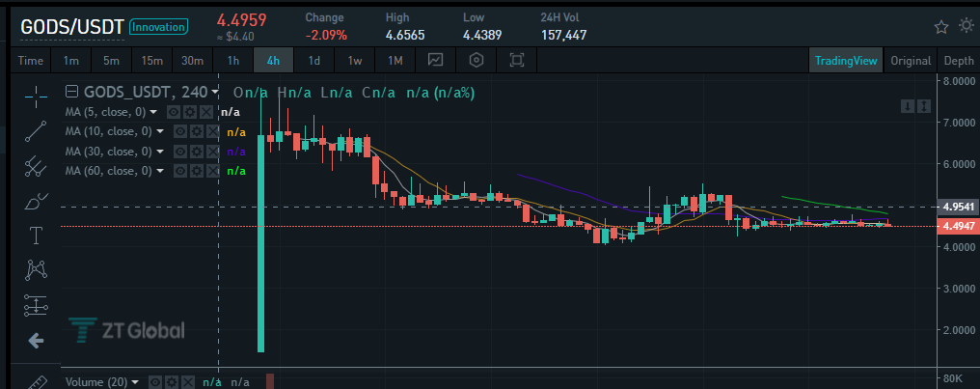The width and height of the screenshot is (980, 389).
Task: Select the 30m interval
Action: 193,61
